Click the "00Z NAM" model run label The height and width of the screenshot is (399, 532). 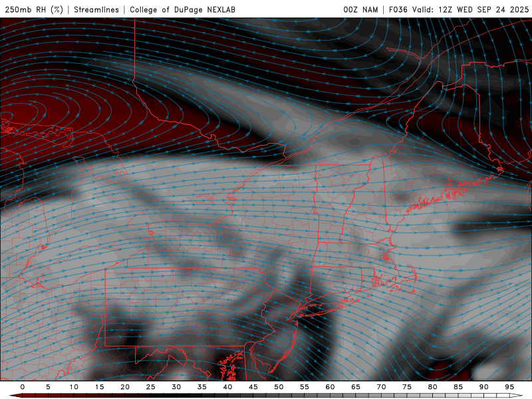coord(360,9)
